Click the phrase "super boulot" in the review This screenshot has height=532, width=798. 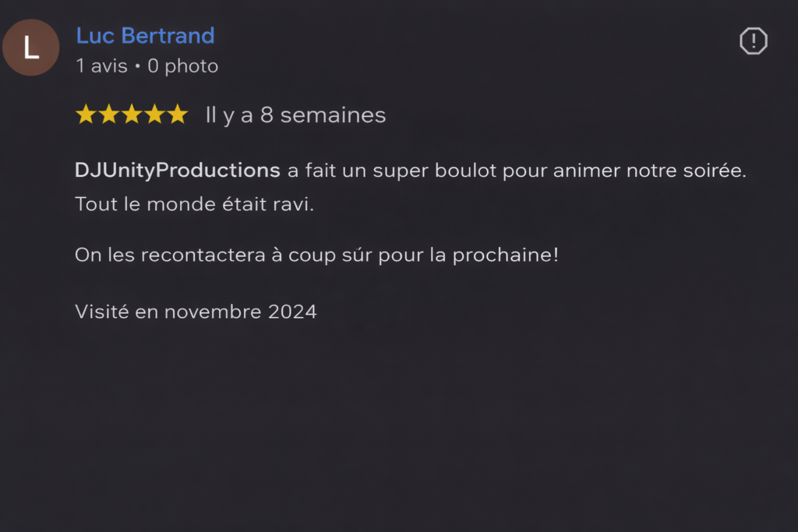tap(435, 171)
